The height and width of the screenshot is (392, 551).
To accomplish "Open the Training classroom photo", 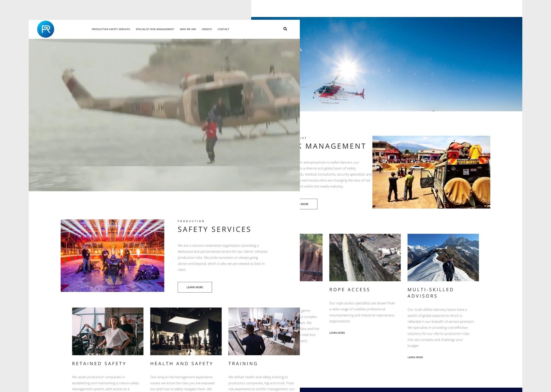I will [x=264, y=331].
